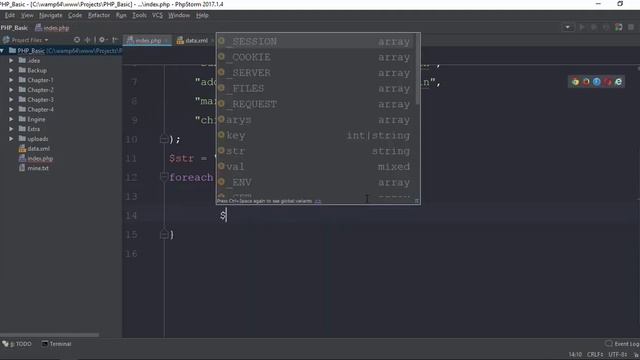Expand the Extra folder
This screenshot has width=640, height=360.
(11, 129)
